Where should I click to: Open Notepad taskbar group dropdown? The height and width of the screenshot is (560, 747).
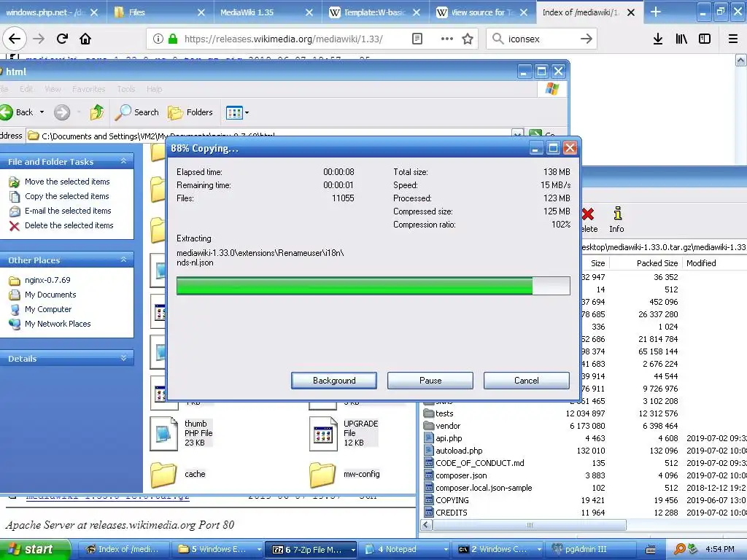click(x=446, y=550)
